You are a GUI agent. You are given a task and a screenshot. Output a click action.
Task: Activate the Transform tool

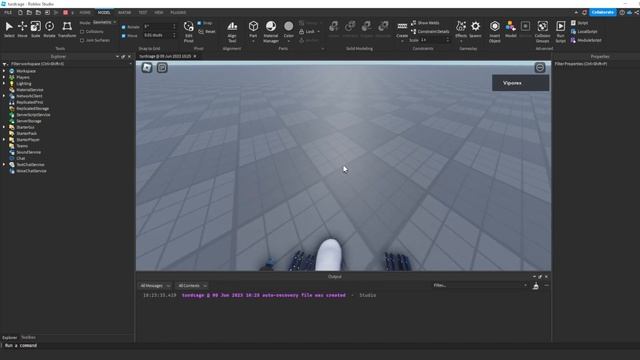(67, 29)
